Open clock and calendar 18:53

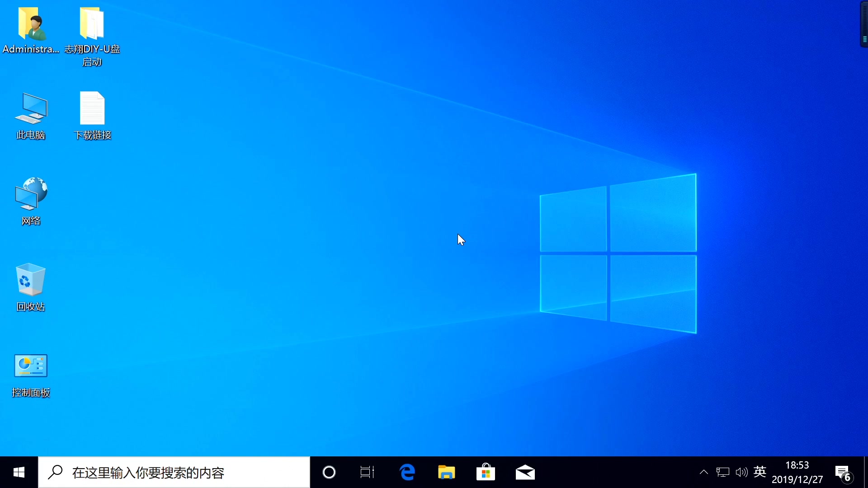point(797,472)
